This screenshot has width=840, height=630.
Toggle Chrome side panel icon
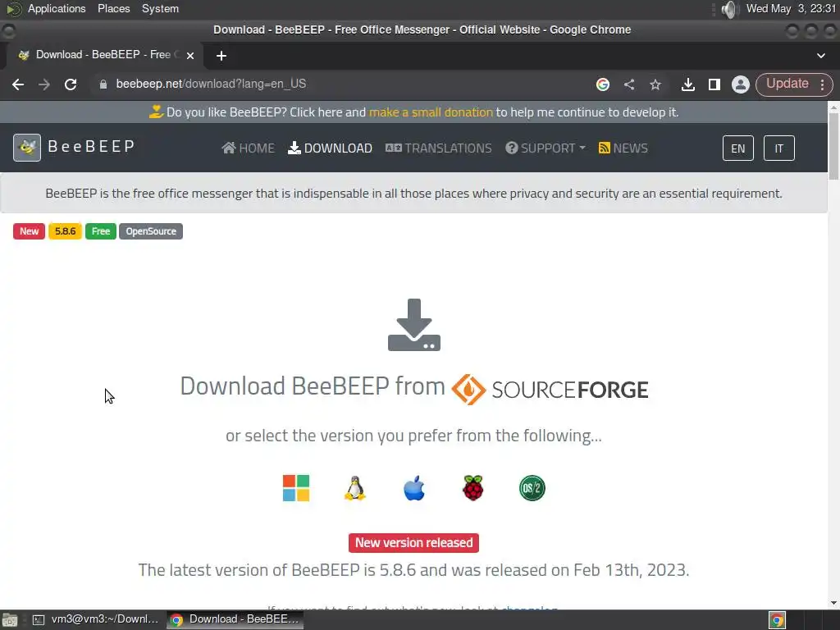tap(714, 84)
